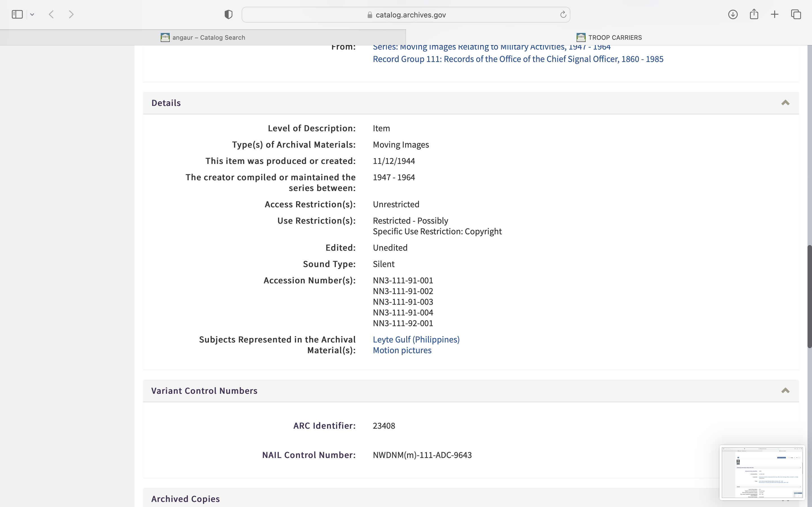Viewport: 812px width, 507px height.
Task: Click the Share icon in toolbar
Action: [x=754, y=14]
